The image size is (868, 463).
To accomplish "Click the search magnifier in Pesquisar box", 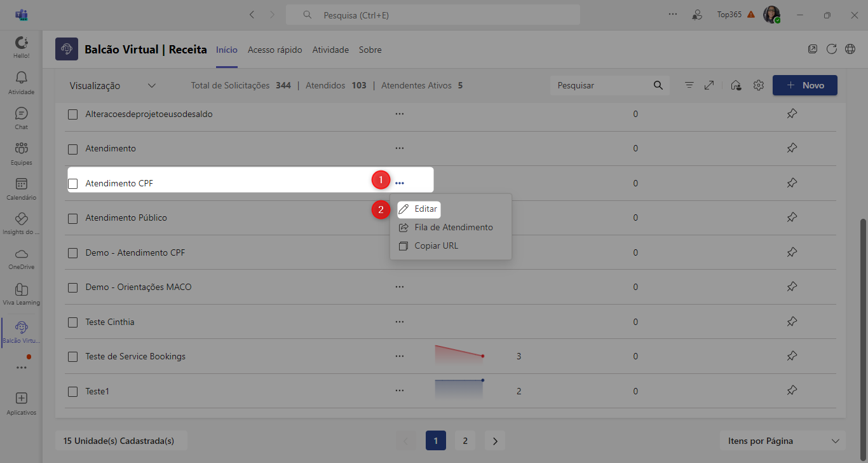I will point(658,85).
